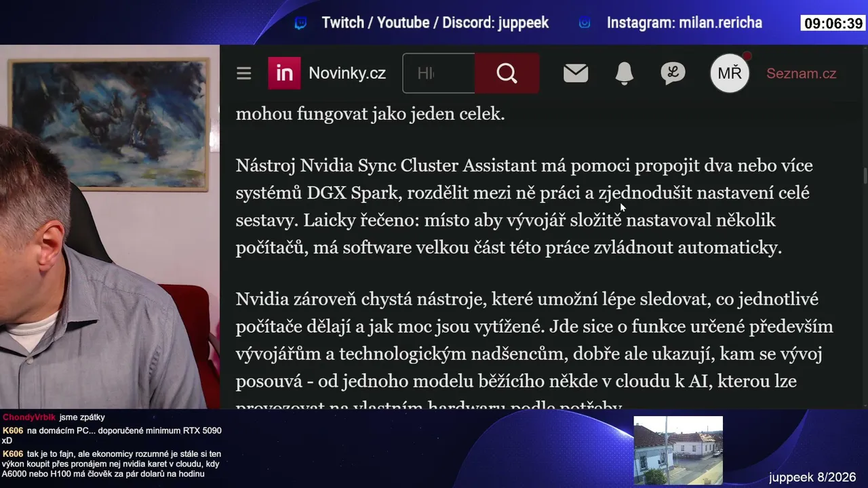The image size is (868, 488).
Task: Click the page's vertical scrollbar thumb
Action: tap(865, 176)
